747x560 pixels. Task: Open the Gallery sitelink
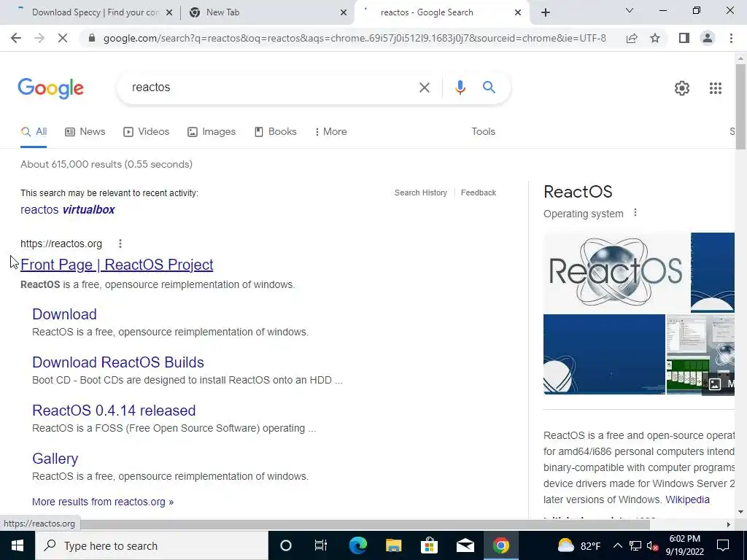tap(55, 459)
